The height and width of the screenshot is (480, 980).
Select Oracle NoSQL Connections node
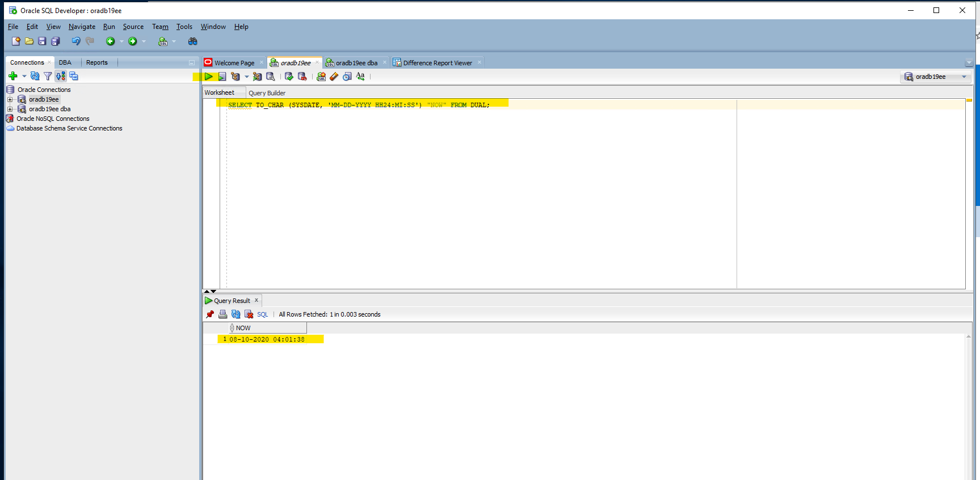[x=53, y=119]
